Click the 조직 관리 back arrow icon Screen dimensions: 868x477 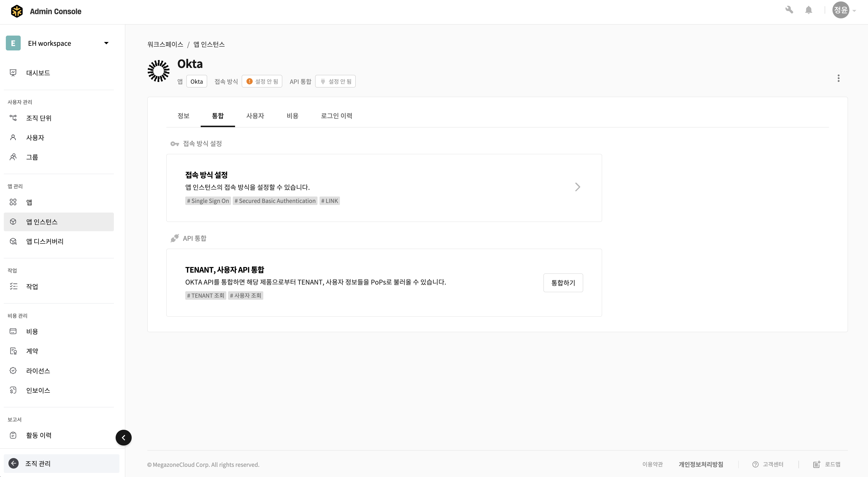(13, 463)
